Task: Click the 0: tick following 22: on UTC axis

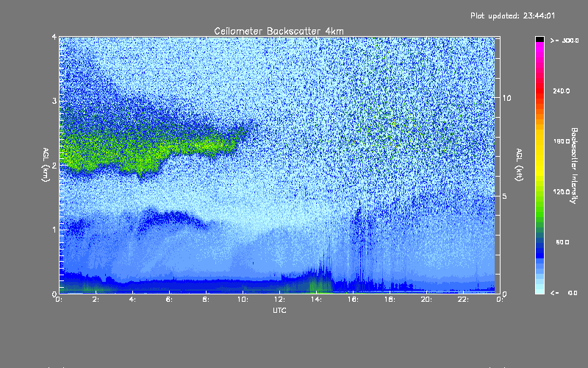Action: click(499, 300)
